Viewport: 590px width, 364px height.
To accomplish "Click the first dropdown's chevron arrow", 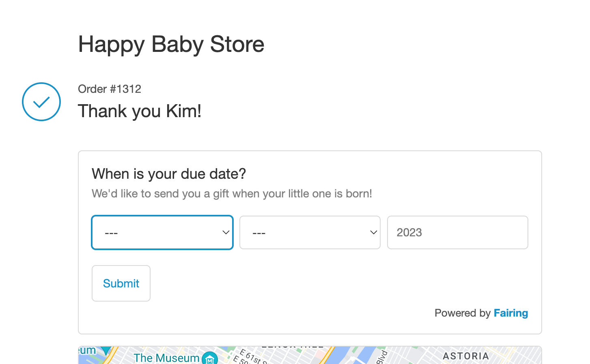I will [x=226, y=233].
